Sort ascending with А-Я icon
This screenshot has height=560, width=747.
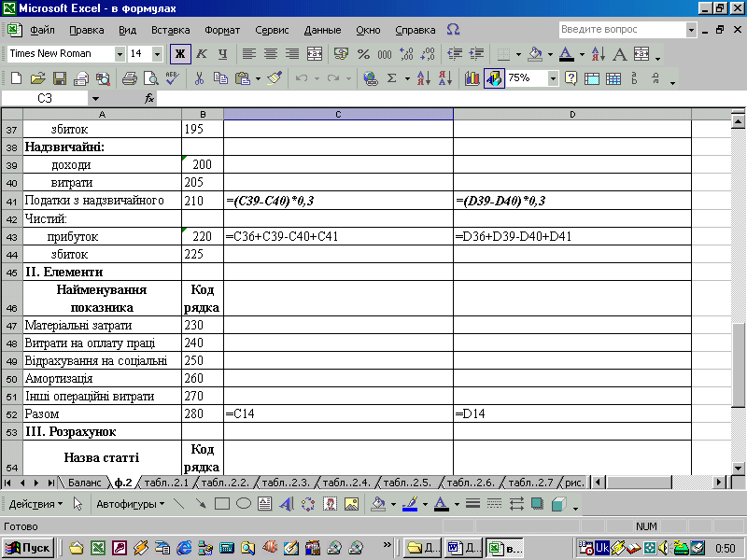424,78
